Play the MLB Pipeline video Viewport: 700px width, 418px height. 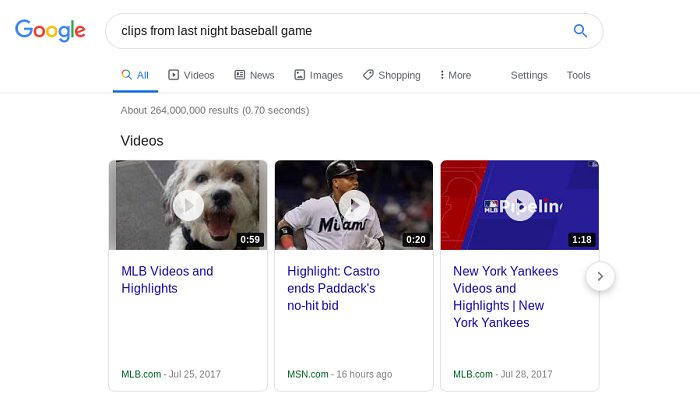pyautogui.click(x=519, y=205)
